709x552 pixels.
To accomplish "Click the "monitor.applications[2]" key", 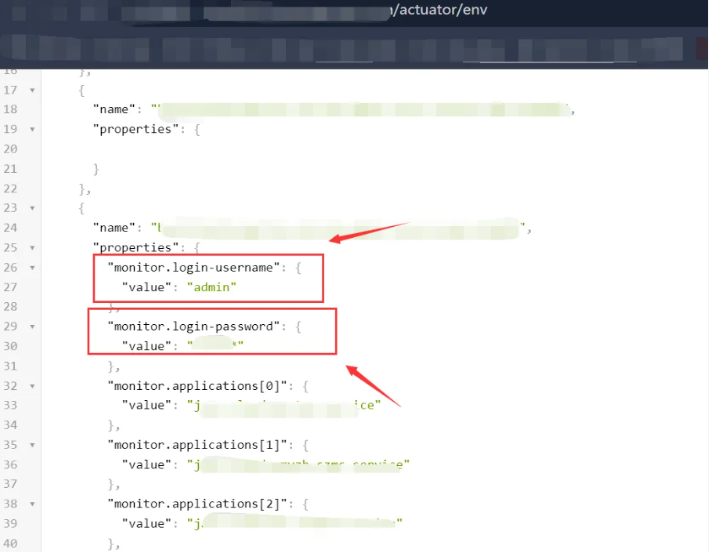I will click(197, 504).
